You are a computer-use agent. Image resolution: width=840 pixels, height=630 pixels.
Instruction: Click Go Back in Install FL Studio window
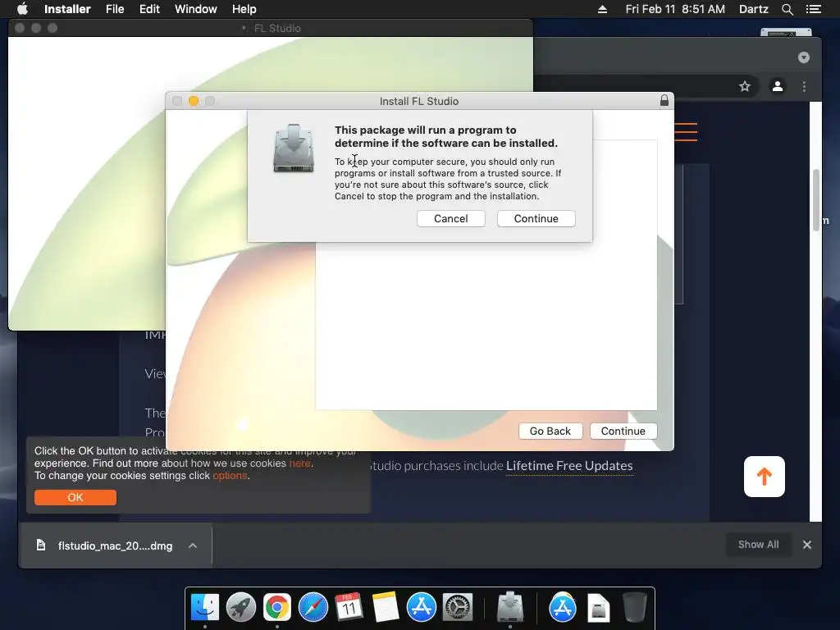click(550, 431)
